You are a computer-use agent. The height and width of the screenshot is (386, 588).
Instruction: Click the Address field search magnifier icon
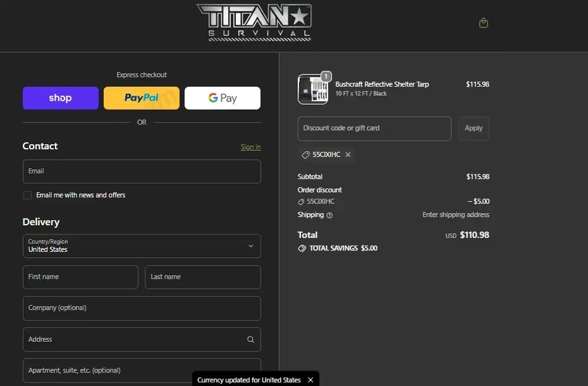(x=250, y=339)
